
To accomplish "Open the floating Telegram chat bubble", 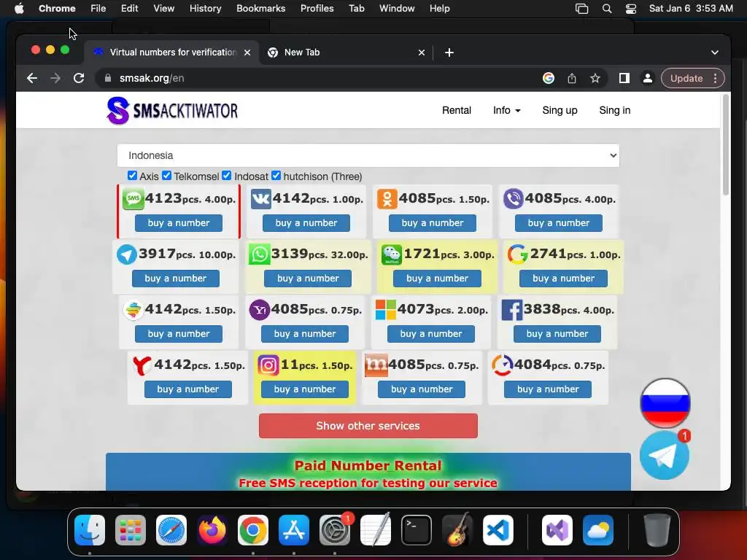I will coord(664,456).
